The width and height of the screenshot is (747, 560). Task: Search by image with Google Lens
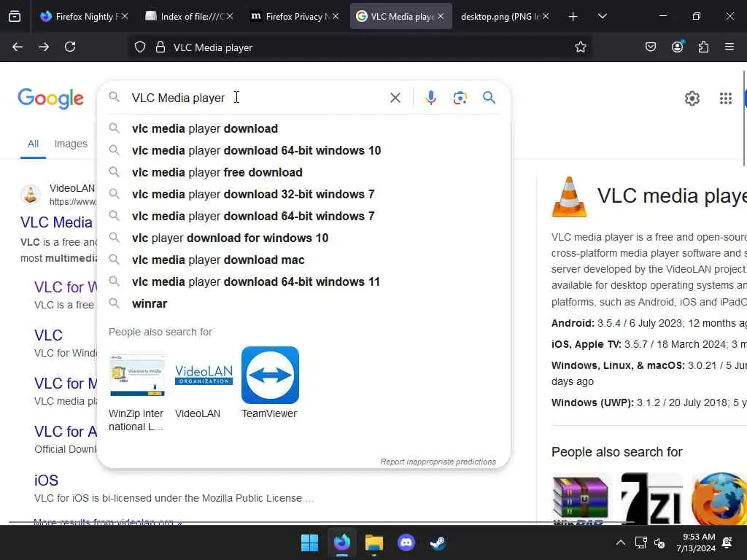460,98
